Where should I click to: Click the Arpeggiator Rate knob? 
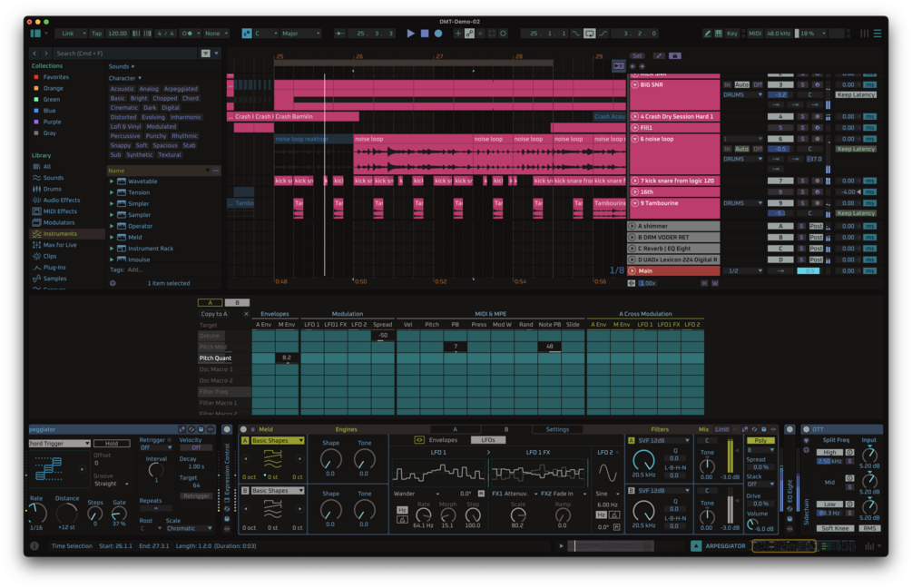[x=36, y=513]
